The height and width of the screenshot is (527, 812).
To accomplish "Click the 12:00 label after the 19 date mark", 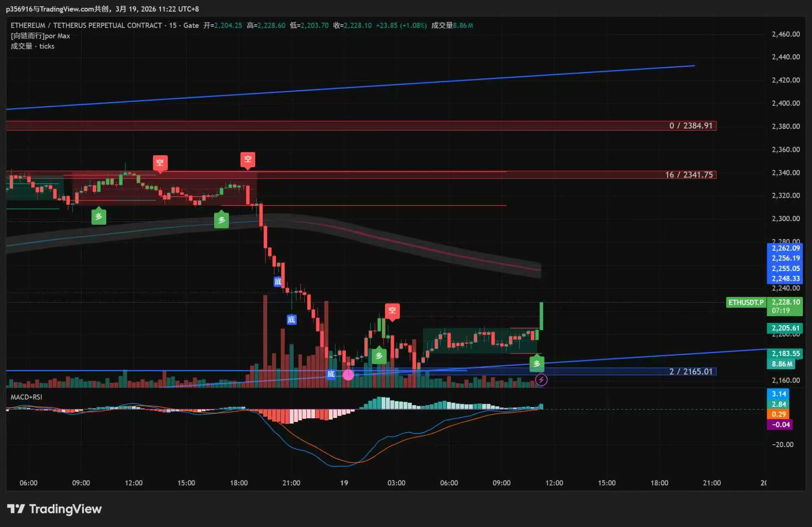I will tap(554, 483).
